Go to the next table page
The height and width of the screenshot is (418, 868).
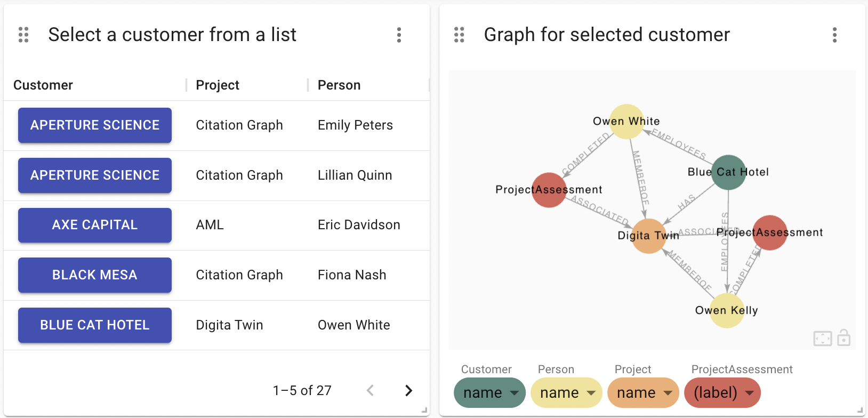pos(408,390)
